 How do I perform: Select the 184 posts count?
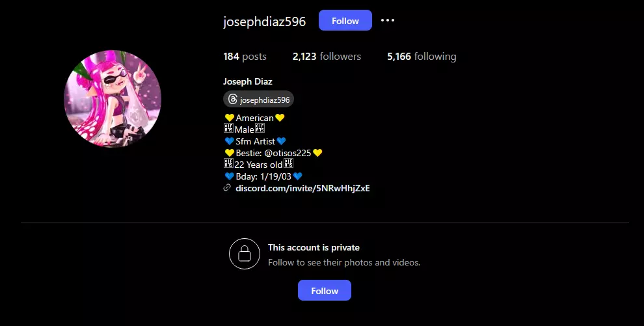pyautogui.click(x=245, y=56)
